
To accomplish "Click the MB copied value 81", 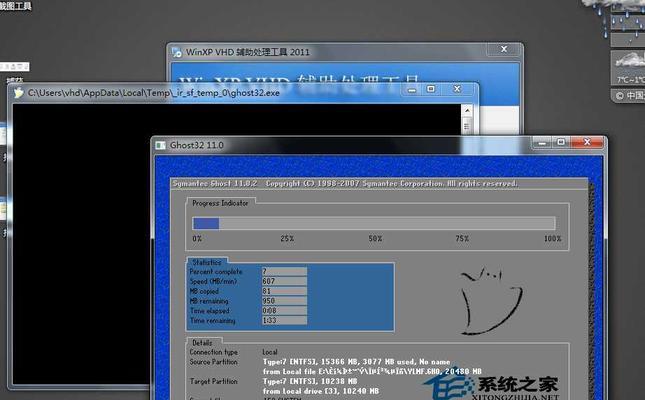I will click(284, 291).
